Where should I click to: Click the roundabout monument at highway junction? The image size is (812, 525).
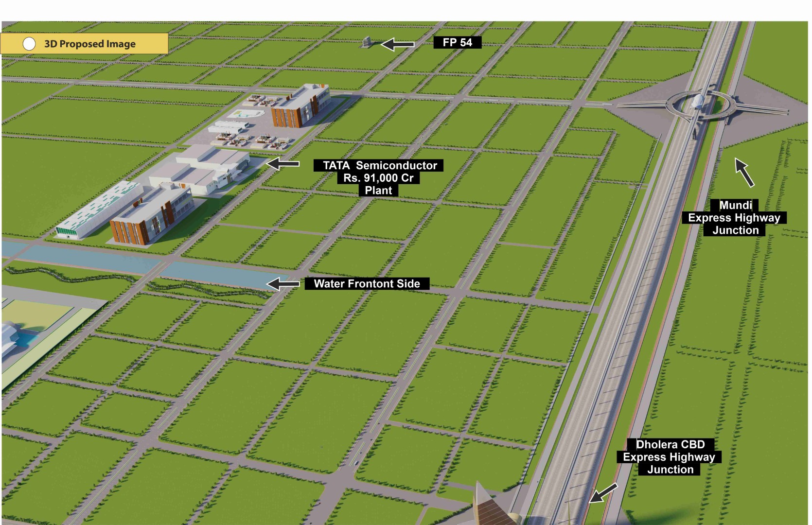698,103
